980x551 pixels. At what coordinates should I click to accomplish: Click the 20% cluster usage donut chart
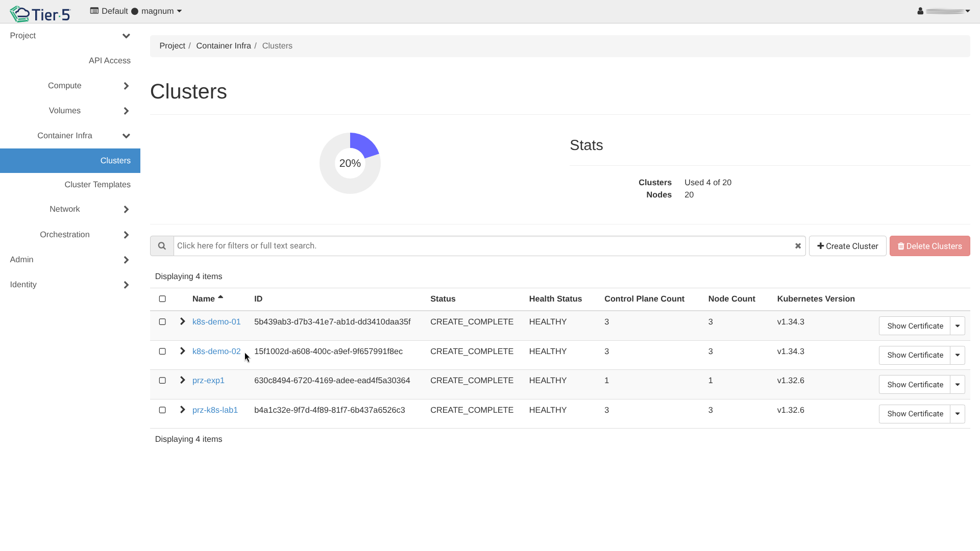coord(350,163)
